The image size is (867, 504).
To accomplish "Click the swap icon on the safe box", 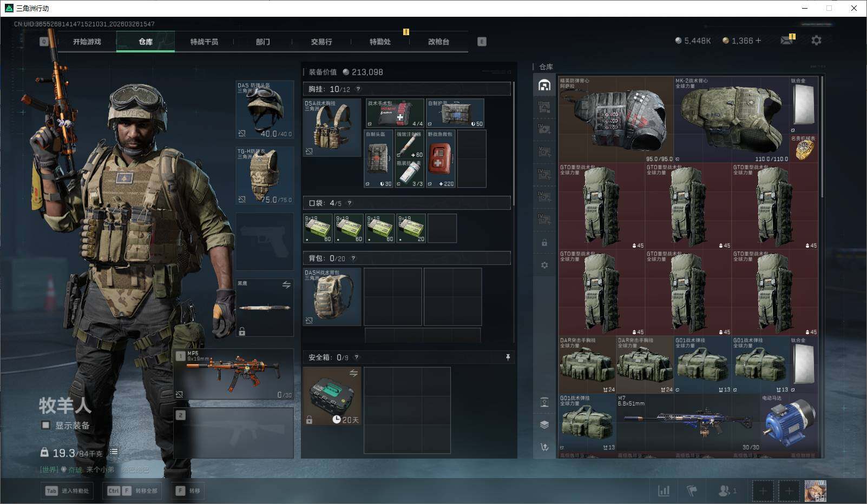I will 353,373.
